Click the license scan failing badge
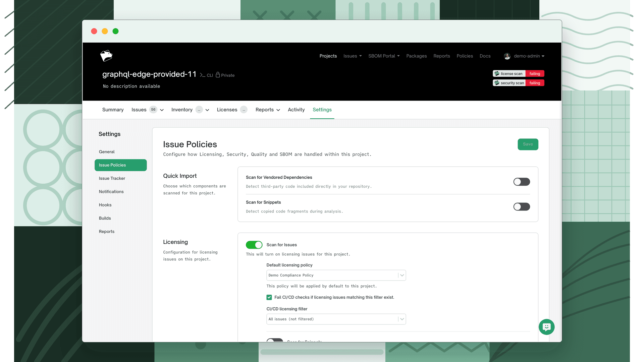644x362 pixels. [x=518, y=74]
